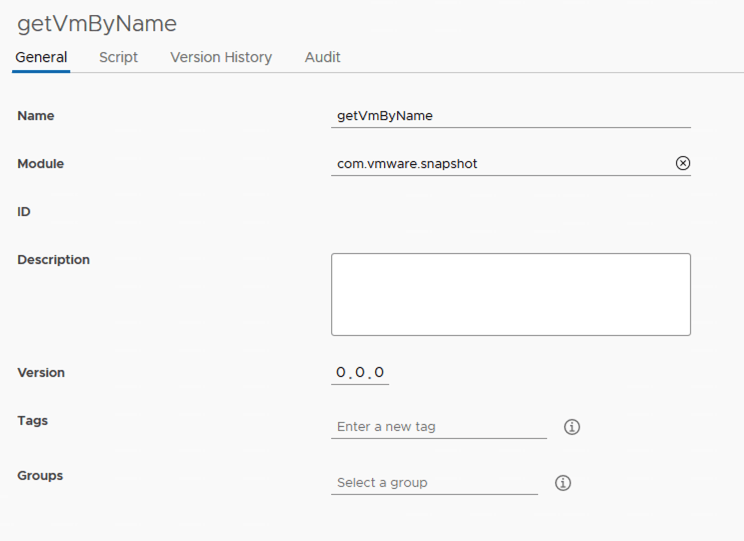This screenshot has width=744, height=541.
Task: Select the minor version number field
Action: pos(360,373)
